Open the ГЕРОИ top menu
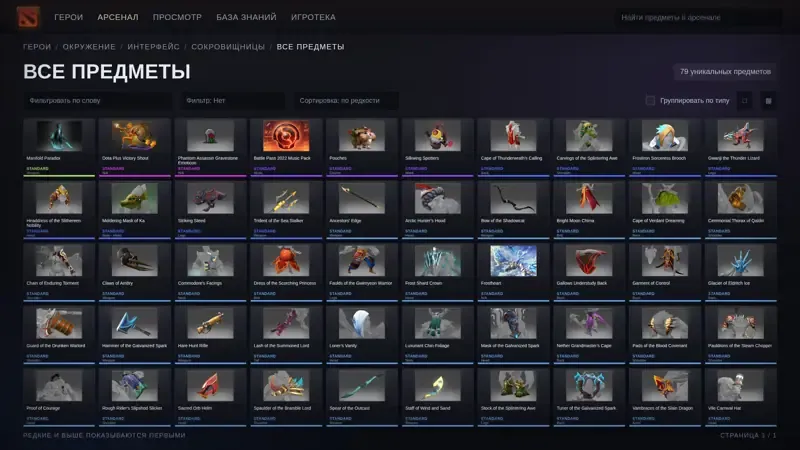The image size is (800, 450). coord(68,17)
